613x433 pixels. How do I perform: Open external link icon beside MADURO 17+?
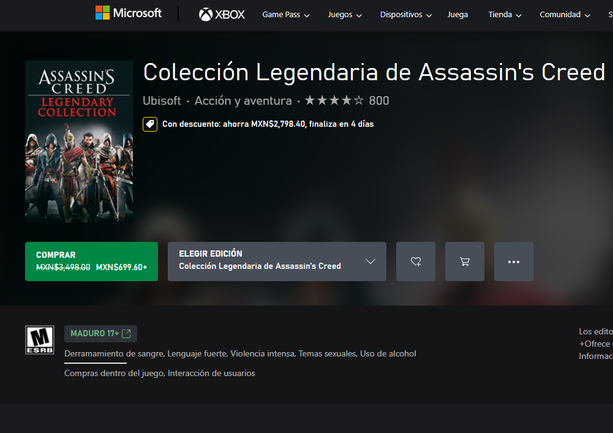126,333
